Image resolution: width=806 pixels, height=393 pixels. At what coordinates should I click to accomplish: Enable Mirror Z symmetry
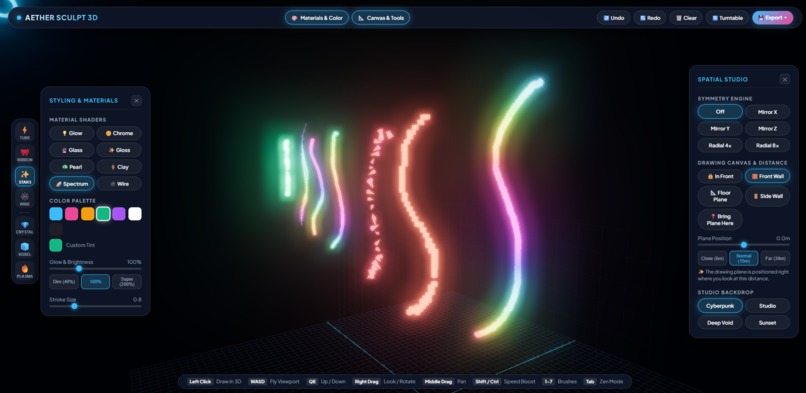point(767,128)
